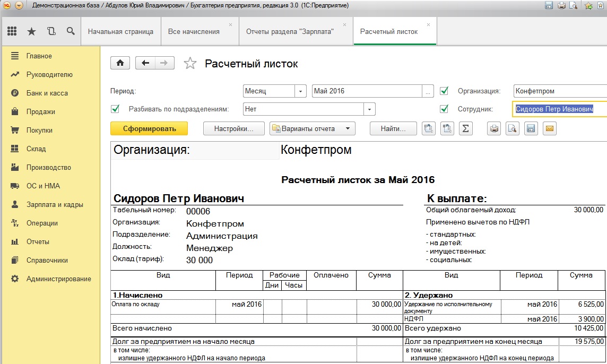This screenshot has width=607, height=364.
Task: Open the title bar main menu dropdown arrow
Action: click(x=19, y=5)
